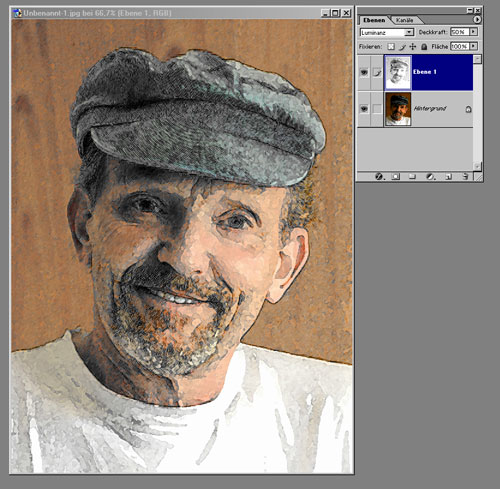Add a layer style via bottom icon
Image resolution: width=500 pixels, height=489 pixels.
(379, 176)
